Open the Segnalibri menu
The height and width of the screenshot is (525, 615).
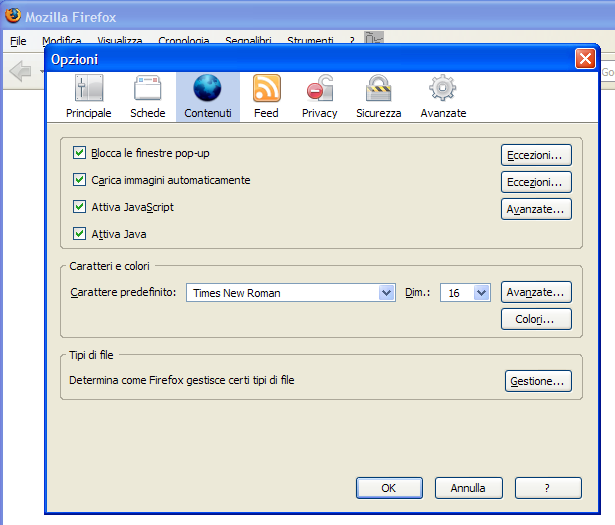248,39
